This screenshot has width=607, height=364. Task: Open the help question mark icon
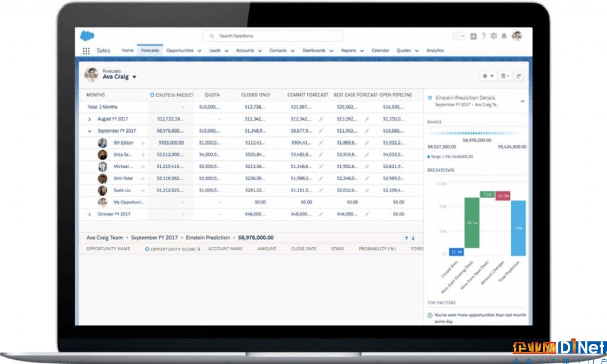[x=484, y=36]
